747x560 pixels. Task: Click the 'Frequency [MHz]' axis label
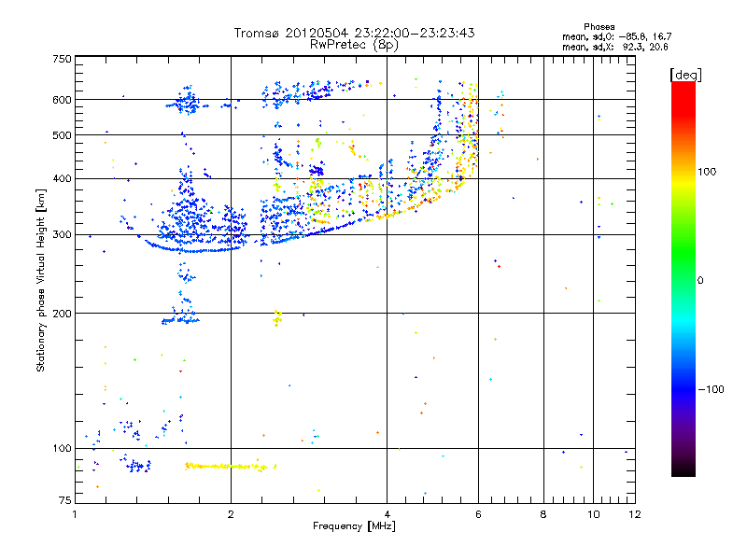pos(354,526)
